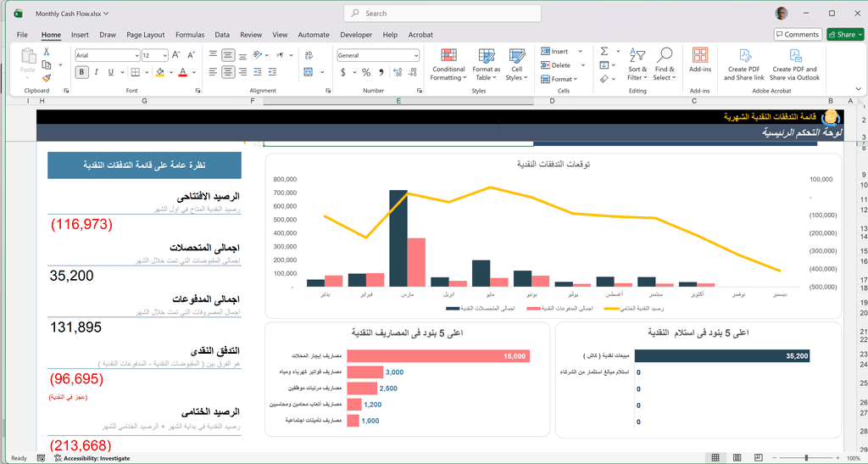Adjust the zoom slider in status bar
This screenshot has height=464, width=868.
(806, 458)
